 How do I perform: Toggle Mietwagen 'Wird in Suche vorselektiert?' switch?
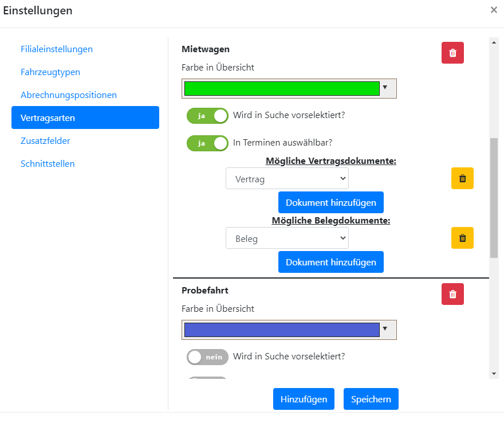(207, 116)
